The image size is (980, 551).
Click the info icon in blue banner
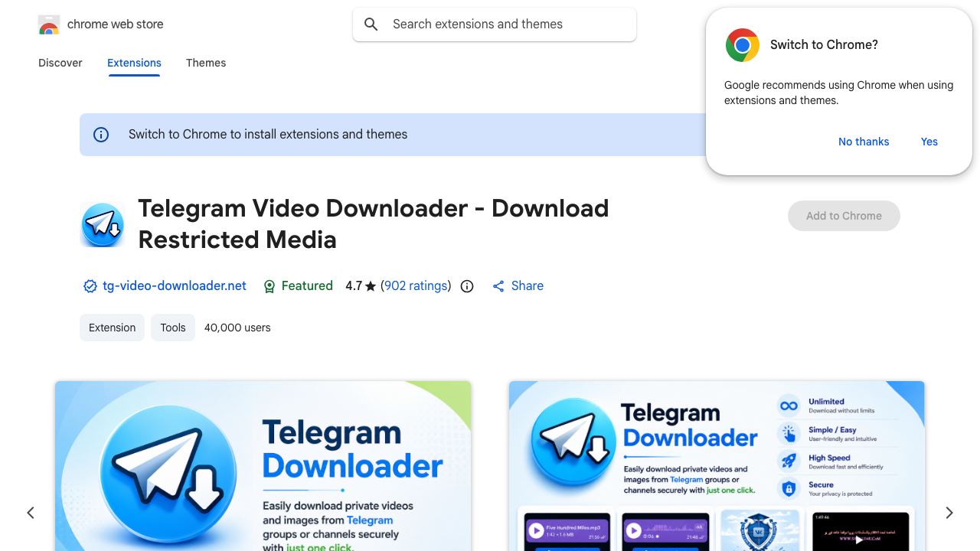point(101,135)
